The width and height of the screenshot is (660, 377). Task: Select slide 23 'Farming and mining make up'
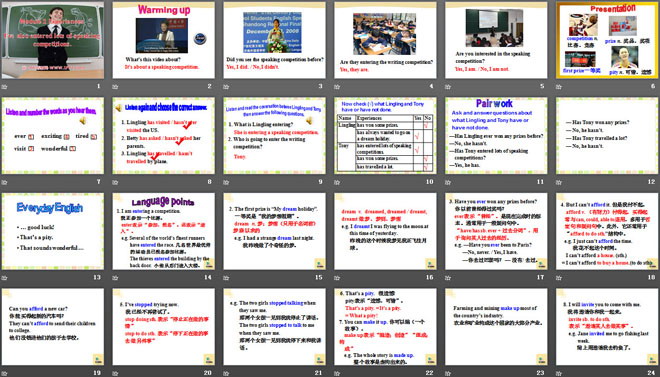[x=496, y=327]
